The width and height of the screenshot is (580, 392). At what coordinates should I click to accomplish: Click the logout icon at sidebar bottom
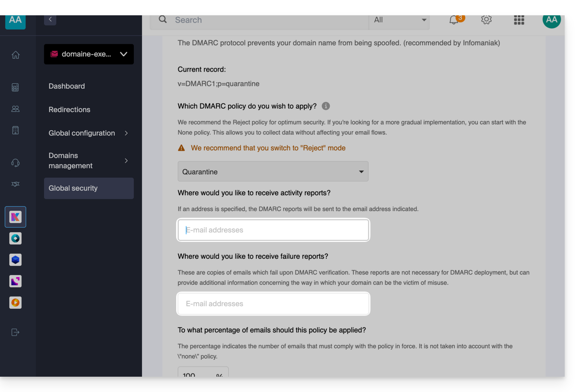coord(15,332)
